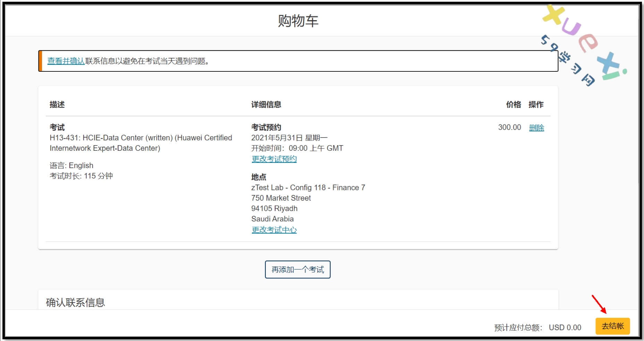The image size is (644, 341).
Task: Click the 查看并确认 link in the alert
Action: point(66,61)
